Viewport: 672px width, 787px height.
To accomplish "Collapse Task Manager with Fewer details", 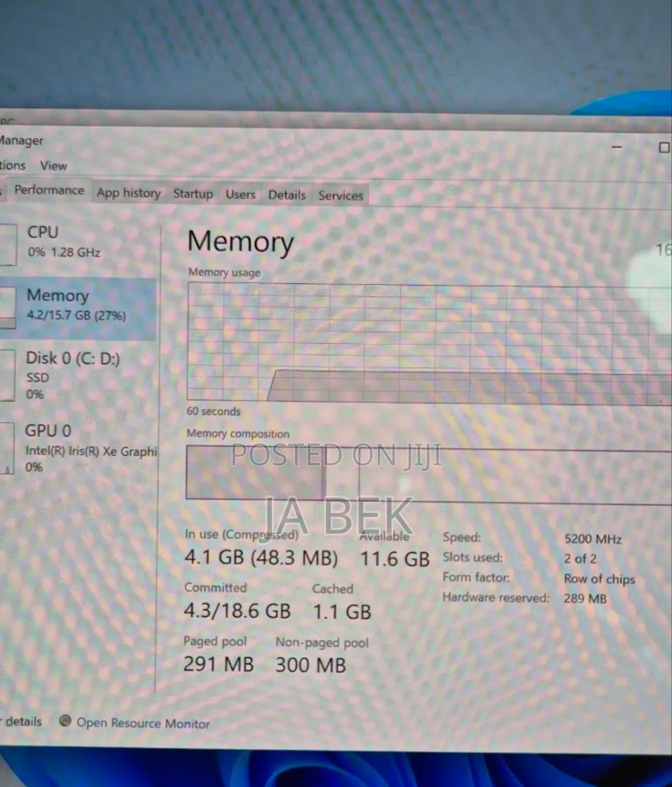I will click(22, 721).
